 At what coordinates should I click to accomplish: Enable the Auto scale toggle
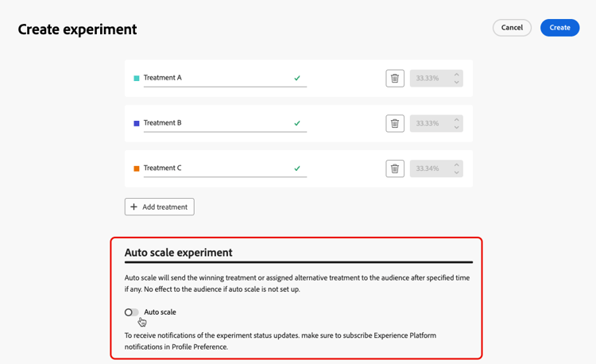131,312
